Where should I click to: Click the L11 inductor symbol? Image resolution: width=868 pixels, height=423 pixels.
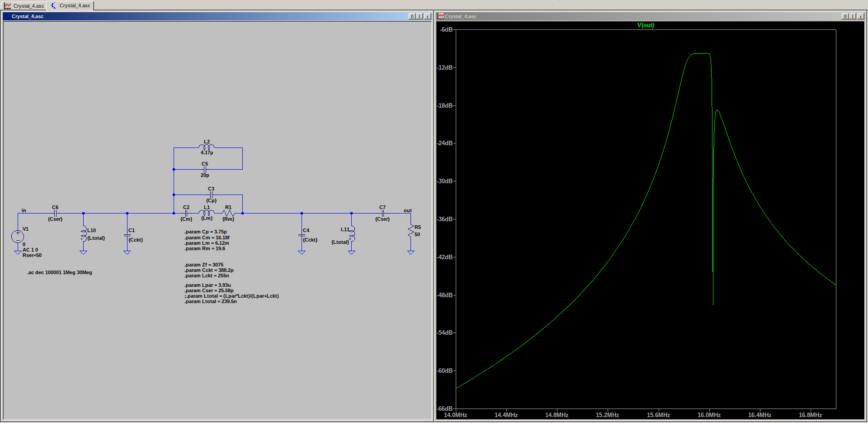pos(352,234)
